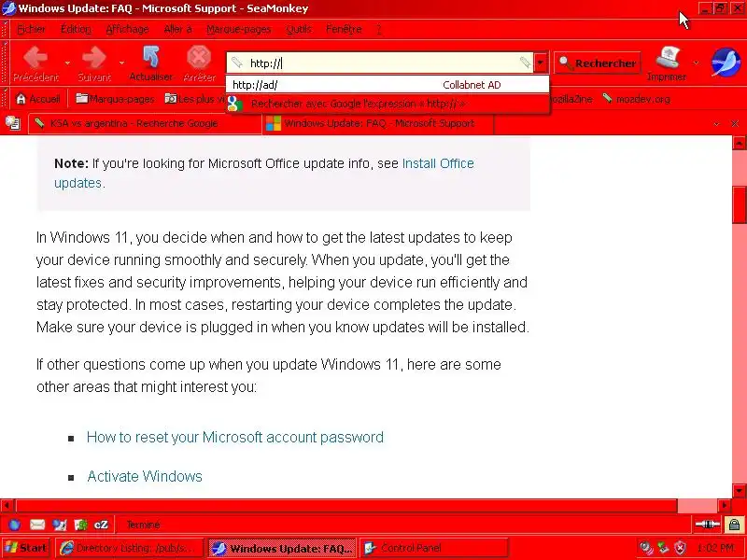Viewport: 747px width, 560px height.
Task: Open Mail & Newsgroups envelope icon
Action: (x=37, y=525)
